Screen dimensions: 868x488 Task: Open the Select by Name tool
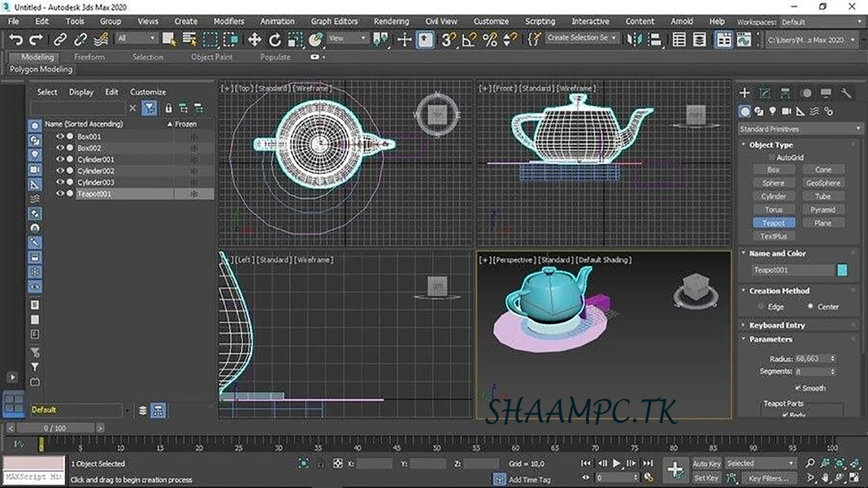point(189,40)
